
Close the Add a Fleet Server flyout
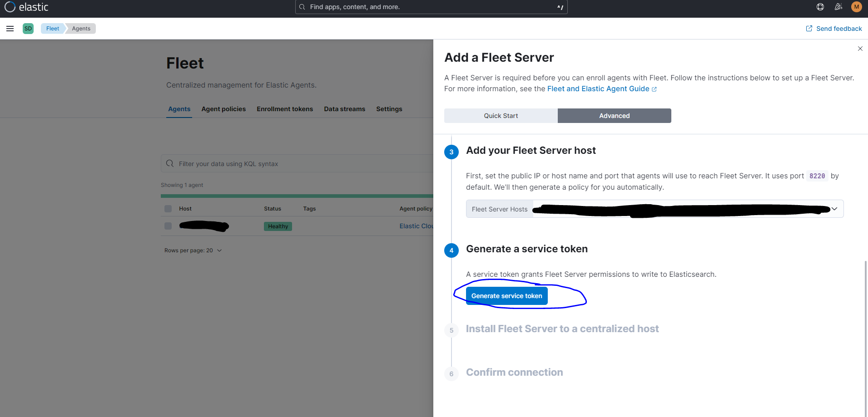860,49
